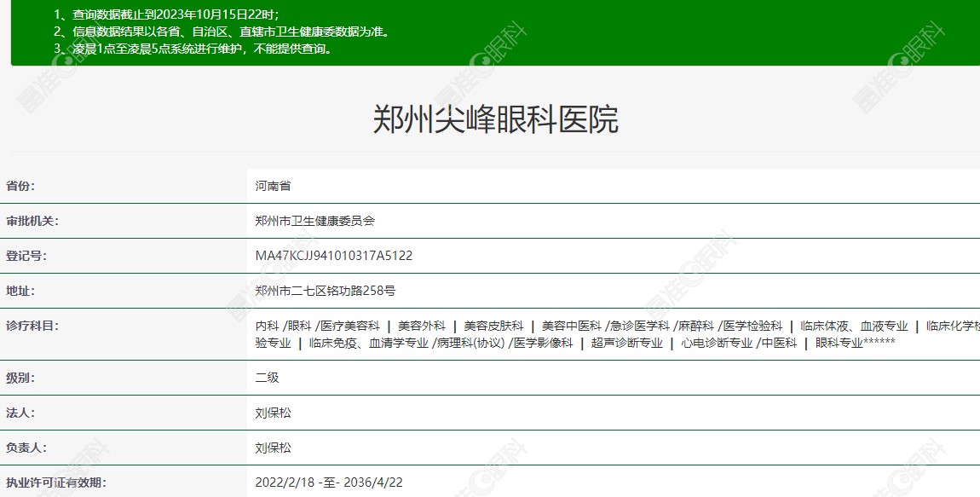Click the 地址 row label

pyautogui.click(x=26, y=288)
